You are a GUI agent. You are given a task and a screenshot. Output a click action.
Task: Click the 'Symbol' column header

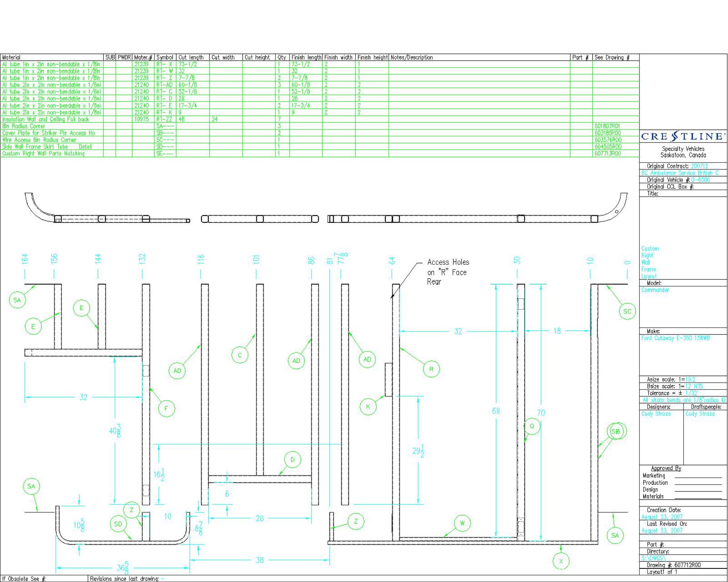165,57
